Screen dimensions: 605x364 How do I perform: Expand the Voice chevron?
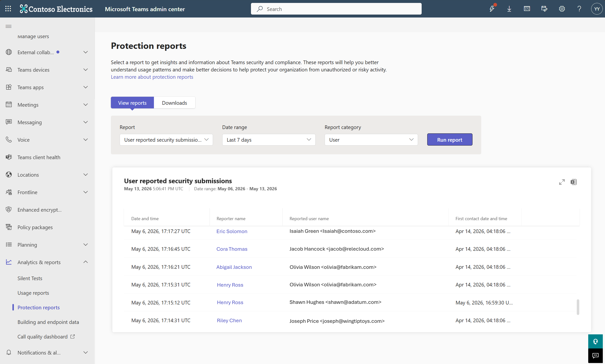pyautogui.click(x=85, y=140)
